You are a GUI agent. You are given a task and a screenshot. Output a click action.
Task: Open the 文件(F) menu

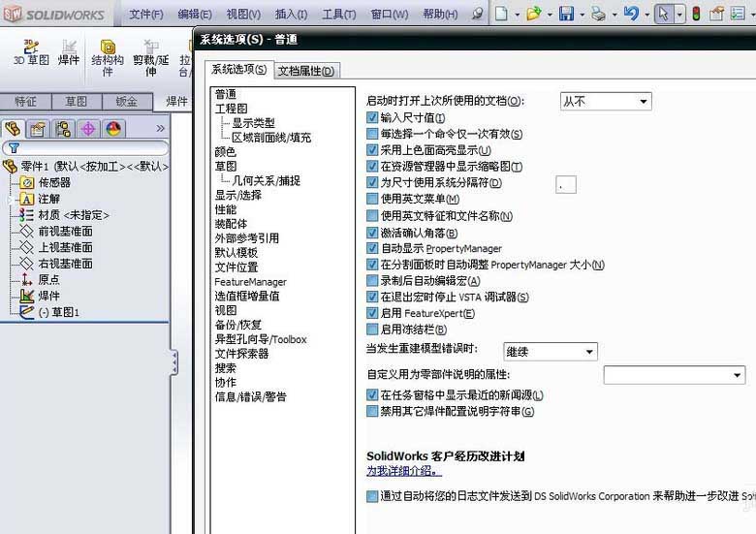pyautogui.click(x=146, y=15)
